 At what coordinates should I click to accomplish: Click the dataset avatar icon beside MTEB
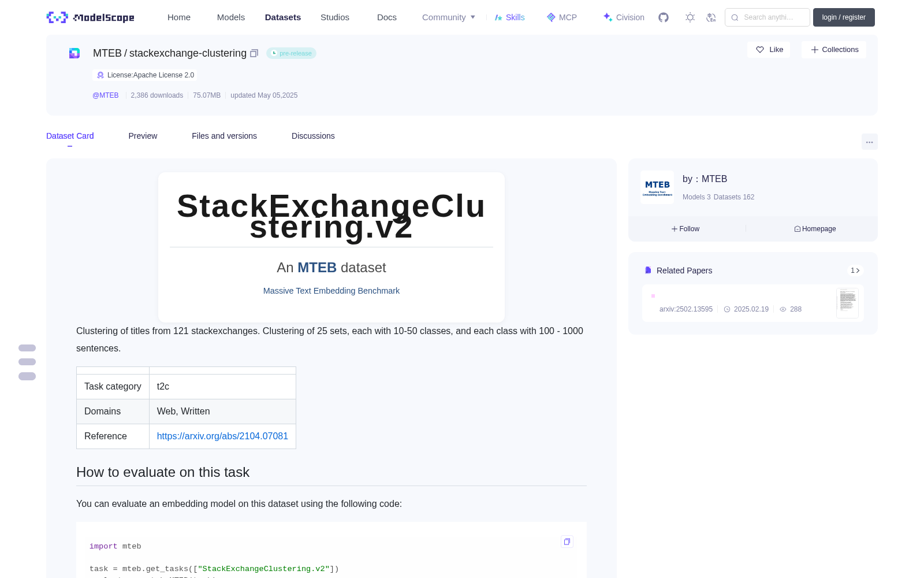click(74, 53)
